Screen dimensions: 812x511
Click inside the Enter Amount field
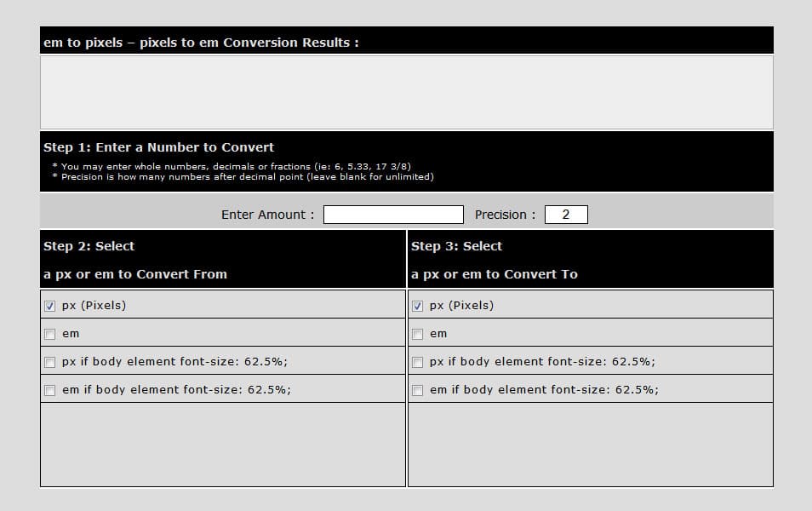tap(392, 215)
